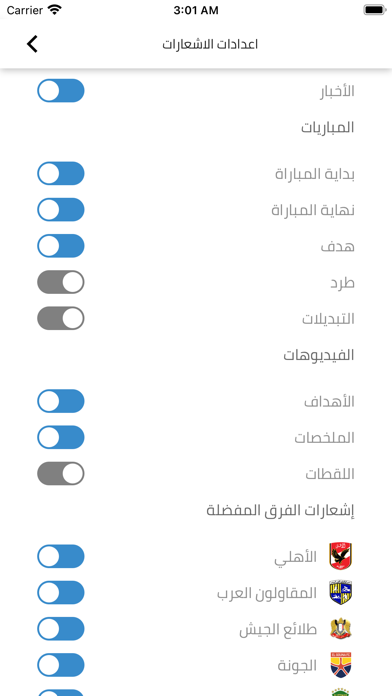392x696 pixels.
Task: Toggle the نهاية المباراة switch
Action: click(x=61, y=210)
